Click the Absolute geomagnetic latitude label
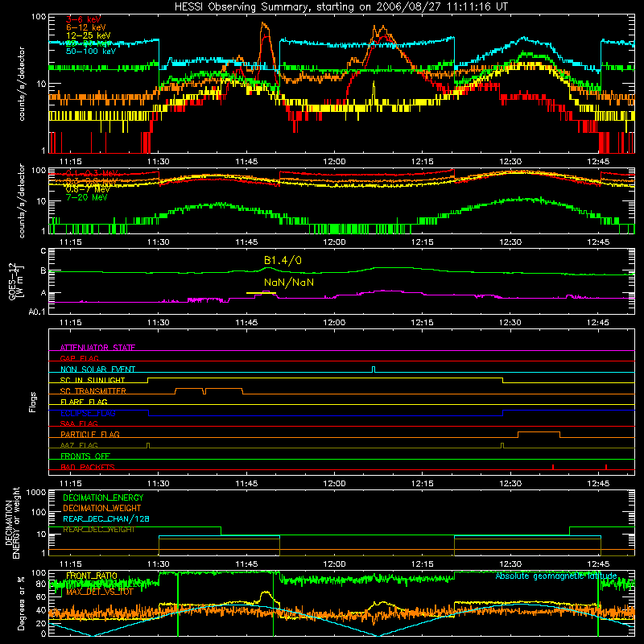 click(556, 576)
